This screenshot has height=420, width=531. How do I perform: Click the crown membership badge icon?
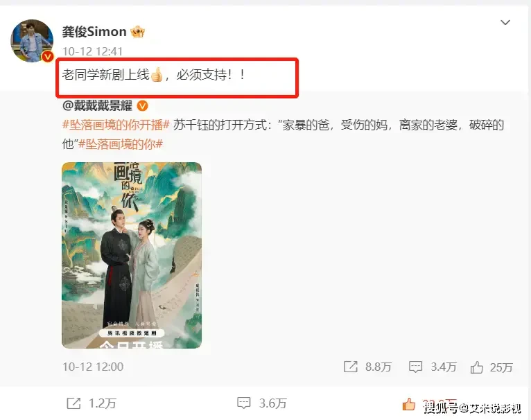click(138, 32)
